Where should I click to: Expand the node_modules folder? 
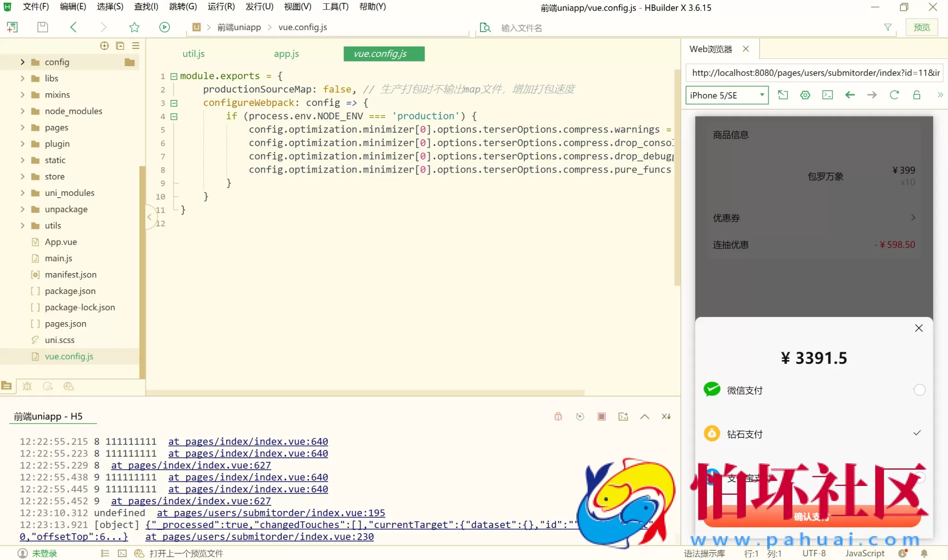(x=22, y=111)
